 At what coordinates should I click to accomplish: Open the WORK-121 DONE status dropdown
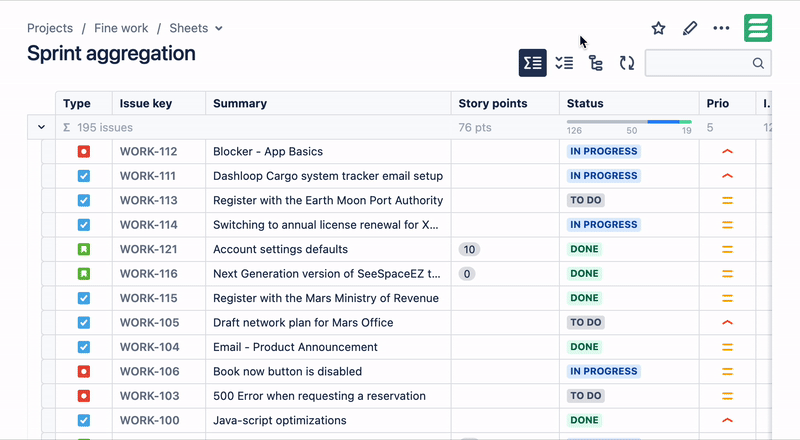pos(584,250)
